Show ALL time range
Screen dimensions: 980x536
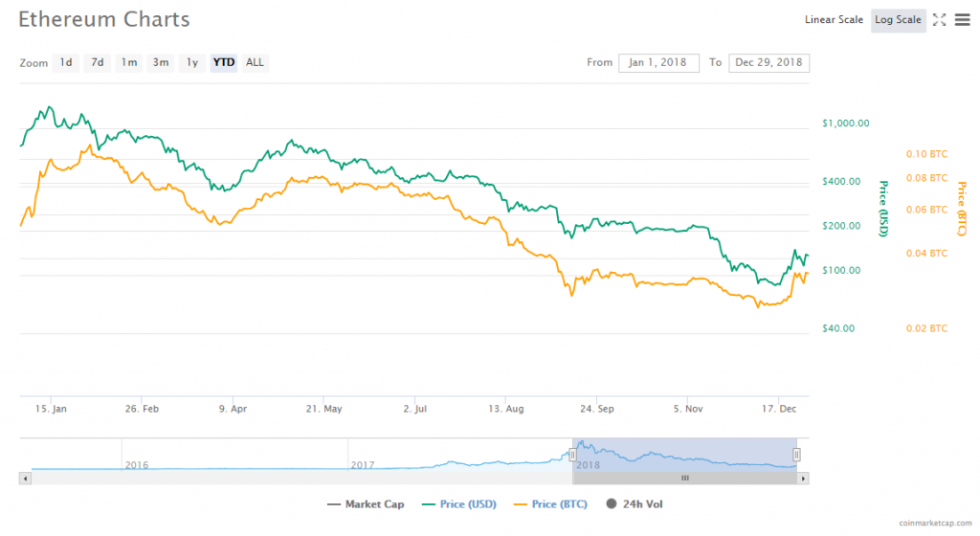[255, 63]
